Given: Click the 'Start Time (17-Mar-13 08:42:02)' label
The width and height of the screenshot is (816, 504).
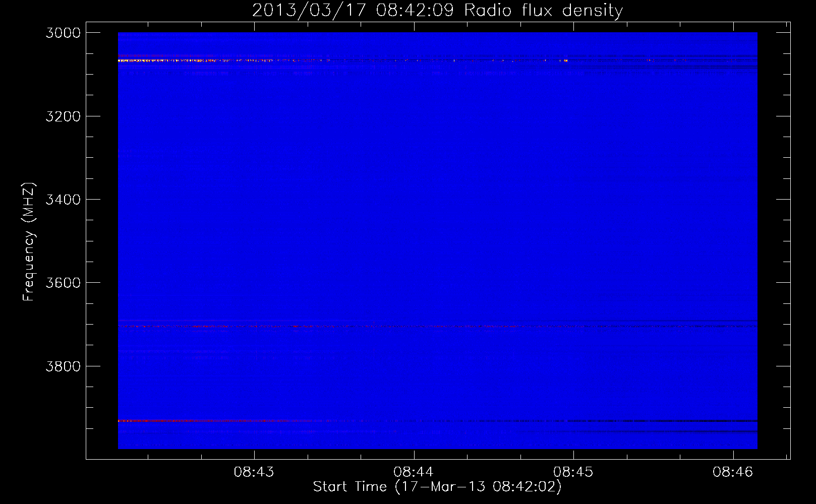Looking at the screenshot, I should click(x=437, y=487).
